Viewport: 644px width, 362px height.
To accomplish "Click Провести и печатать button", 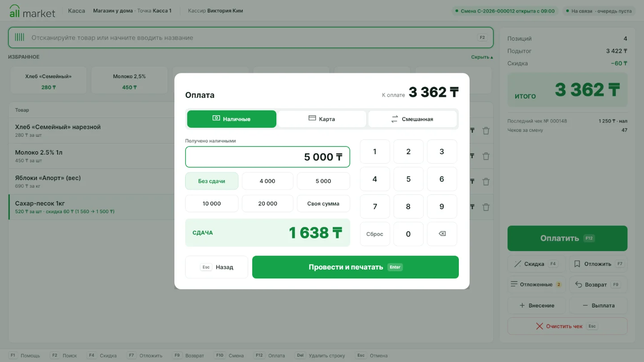I will click(356, 267).
